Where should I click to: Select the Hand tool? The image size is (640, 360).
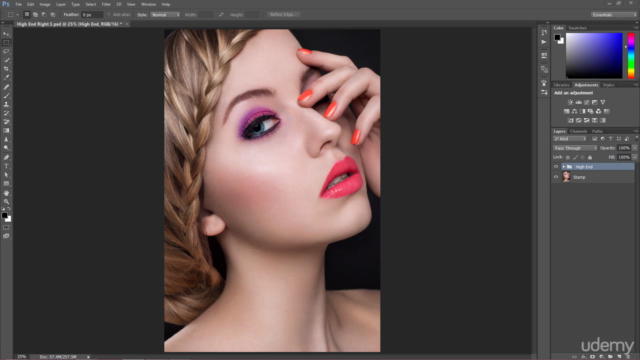tap(6, 193)
